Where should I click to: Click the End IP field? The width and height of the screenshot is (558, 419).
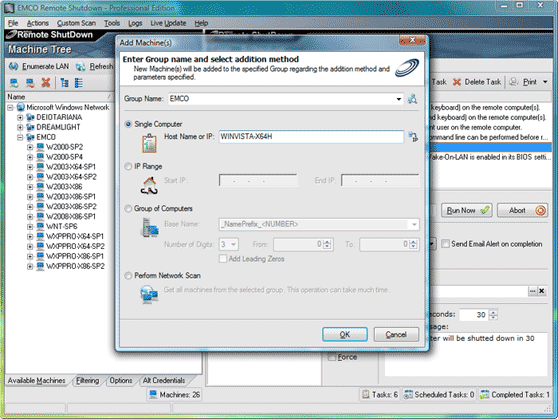point(380,180)
